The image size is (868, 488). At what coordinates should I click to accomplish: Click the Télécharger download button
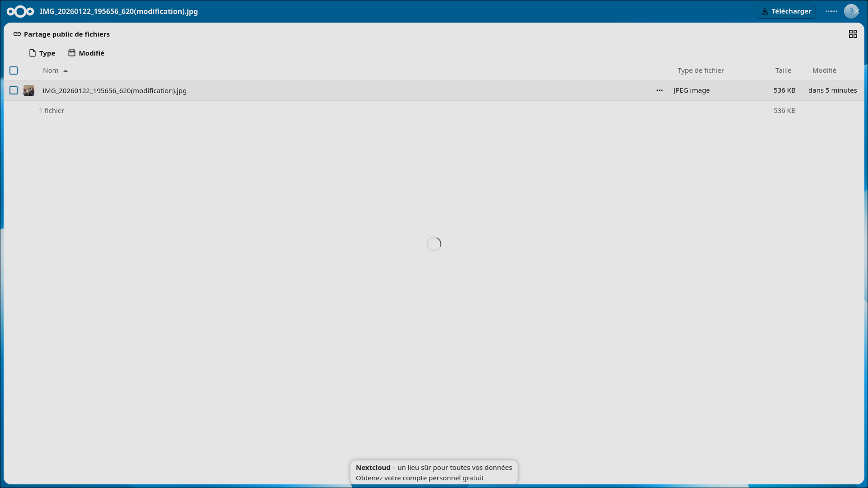click(786, 11)
